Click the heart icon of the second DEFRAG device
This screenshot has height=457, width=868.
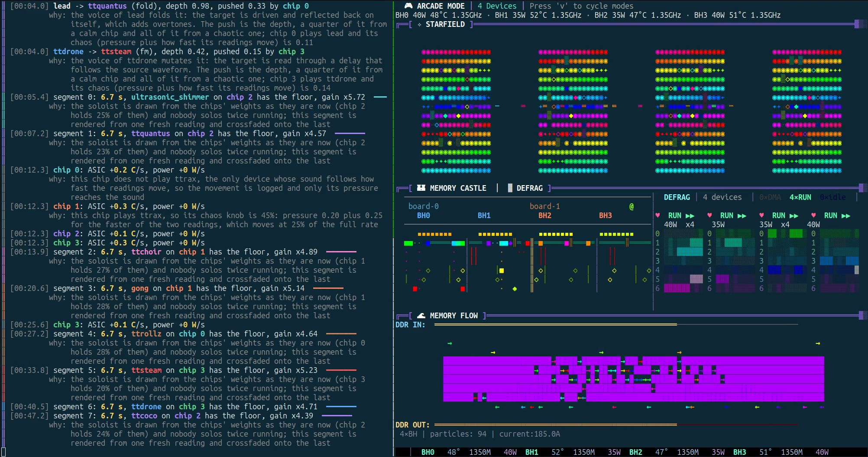point(709,215)
